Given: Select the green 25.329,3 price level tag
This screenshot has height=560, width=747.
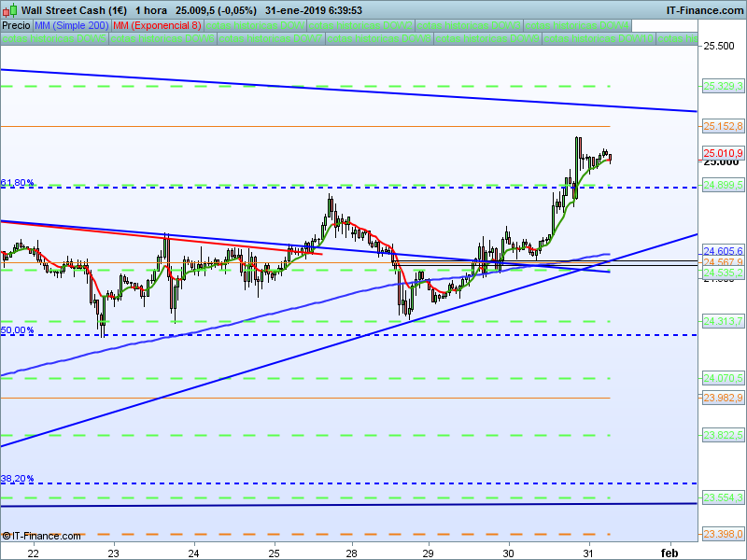Looking at the screenshot, I should [x=723, y=86].
